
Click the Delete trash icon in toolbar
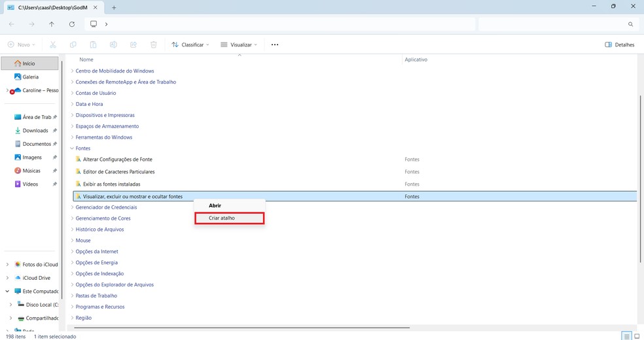153,44
